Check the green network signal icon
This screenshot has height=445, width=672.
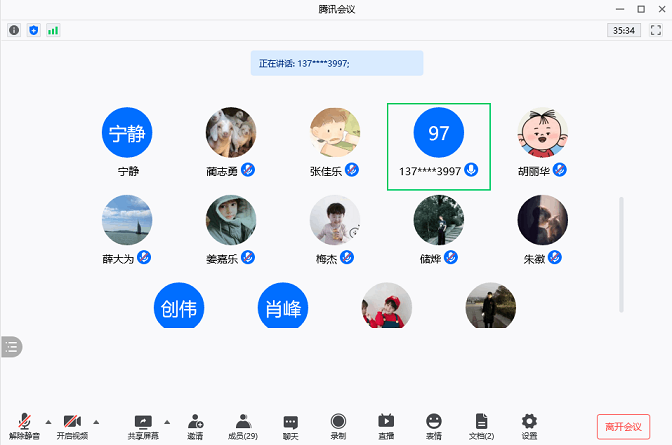coord(53,30)
